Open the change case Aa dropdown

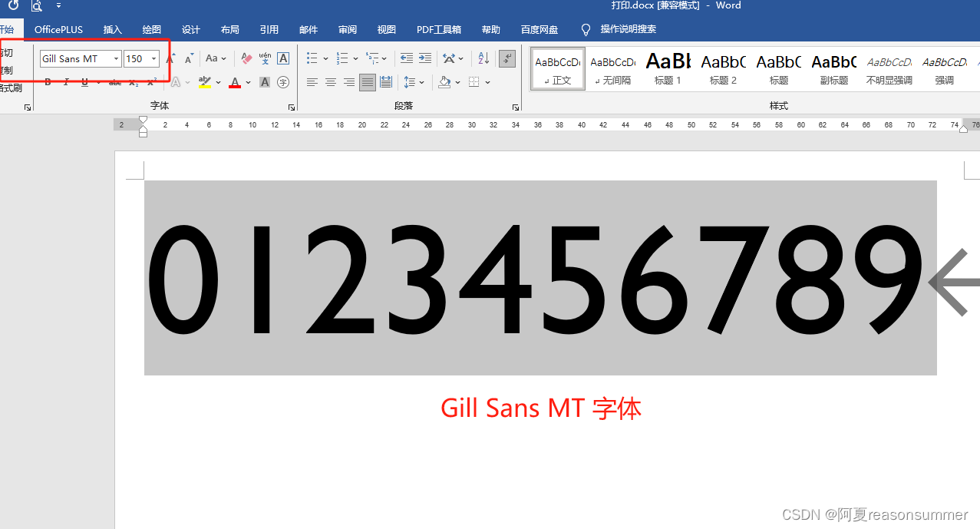coord(216,58)
